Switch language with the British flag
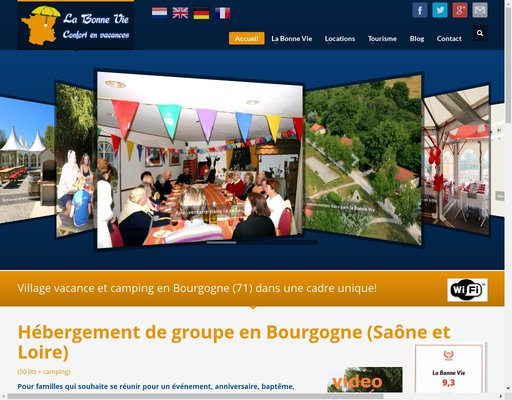512x400 pixels. coord(180,13)
